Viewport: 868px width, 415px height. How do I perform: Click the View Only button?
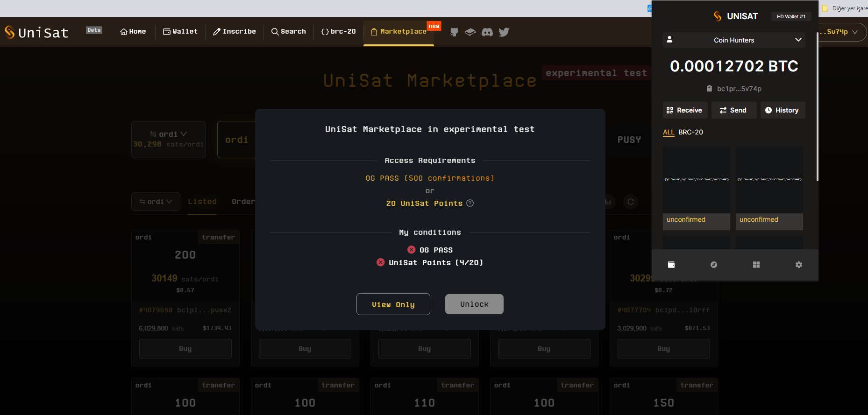tap(393, 304)
